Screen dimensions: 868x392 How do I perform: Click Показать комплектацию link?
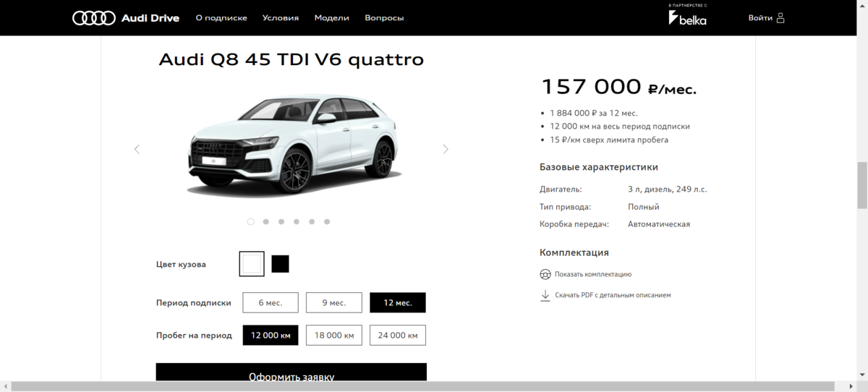point(593,274)
